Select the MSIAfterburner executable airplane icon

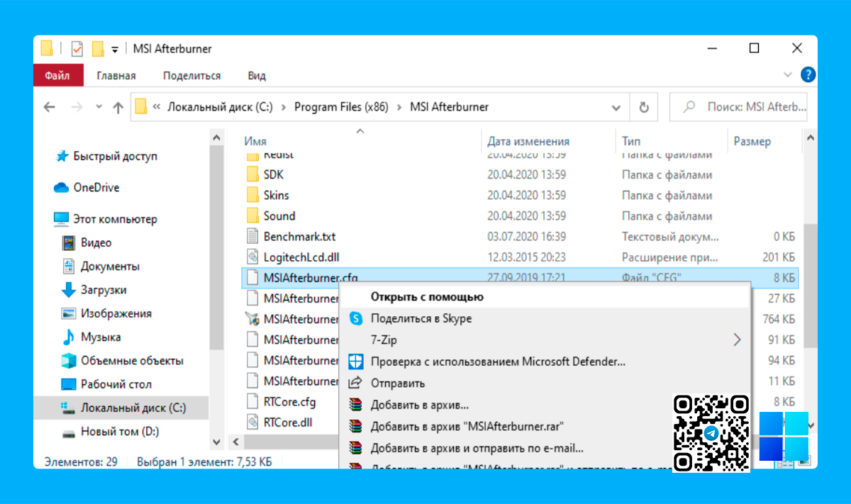(x=252, y=319)
